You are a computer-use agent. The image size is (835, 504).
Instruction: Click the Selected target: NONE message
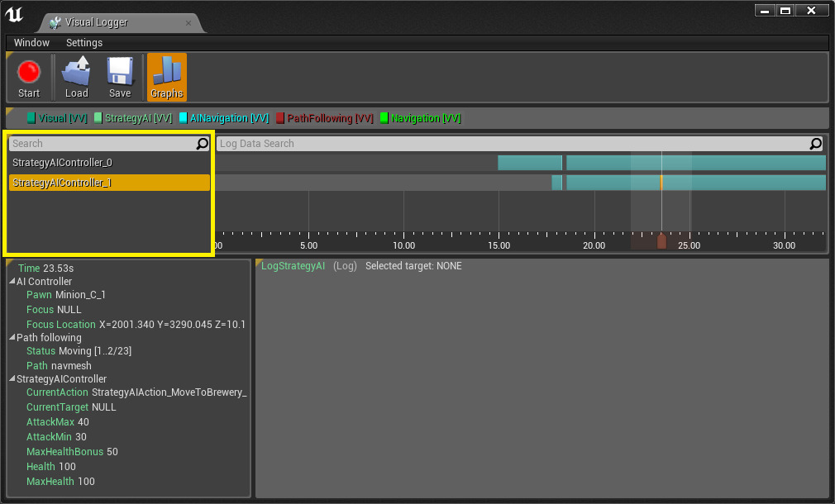(413, 266)
